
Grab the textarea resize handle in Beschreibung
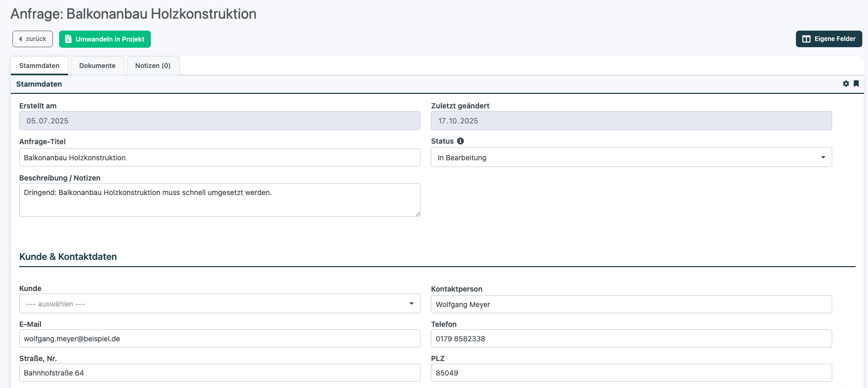[417, 214]
